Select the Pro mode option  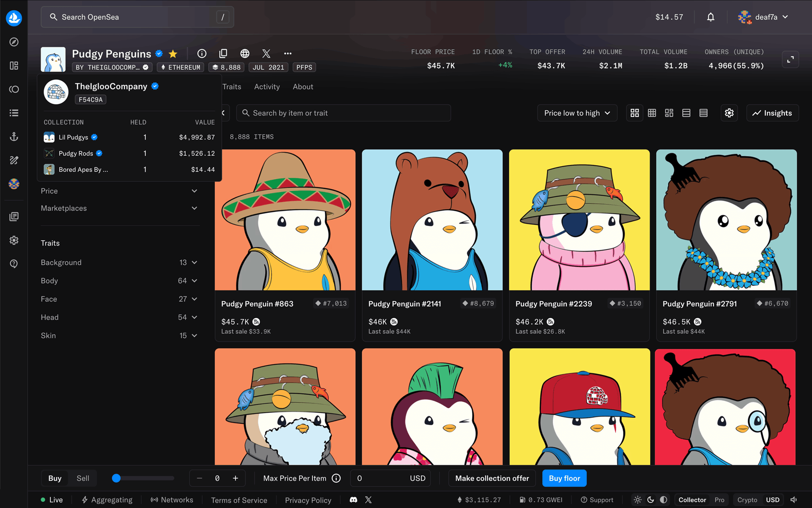[x=719, y=500]
